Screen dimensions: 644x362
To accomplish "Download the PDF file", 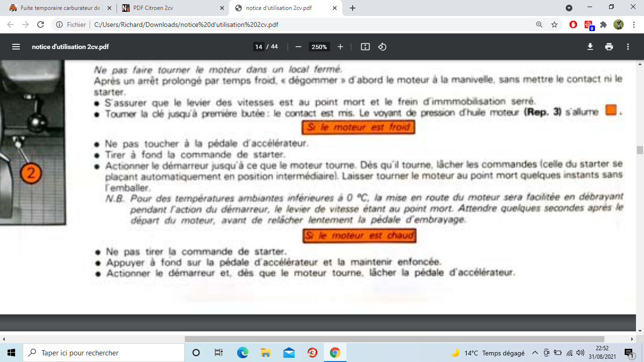I will tap(590, 47).
